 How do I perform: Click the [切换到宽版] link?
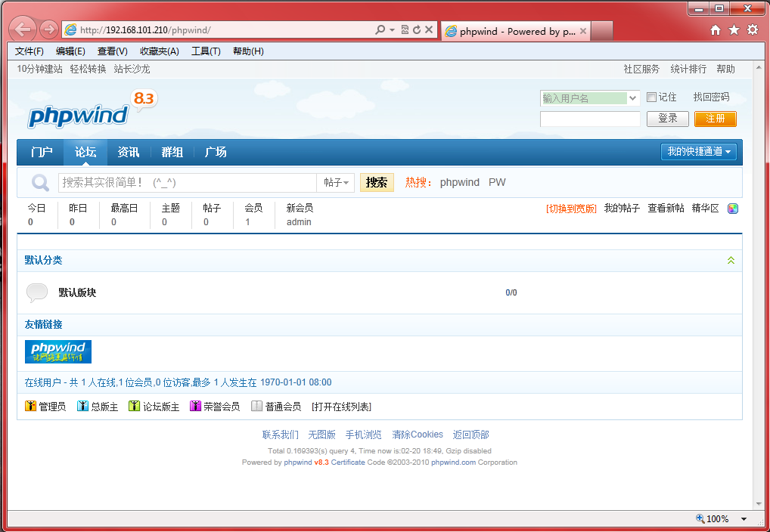coord(571,209)
